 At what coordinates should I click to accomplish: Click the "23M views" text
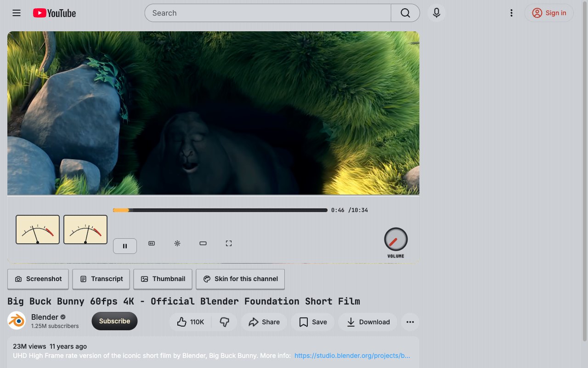pyautogui.click(x=29, y=346)
